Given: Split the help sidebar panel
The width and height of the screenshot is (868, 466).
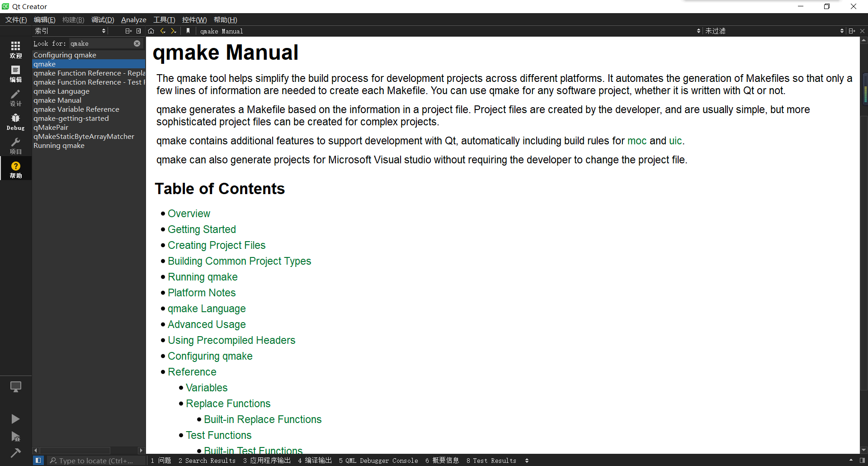Looking at the screenshot, I should pos(128,31).
